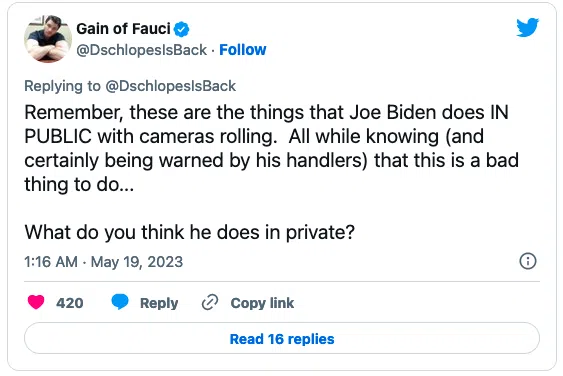This screenshot has width=563, height=376.
Task: Click the tweet paragraph starting with Remember
Action: tap(271, 148)
